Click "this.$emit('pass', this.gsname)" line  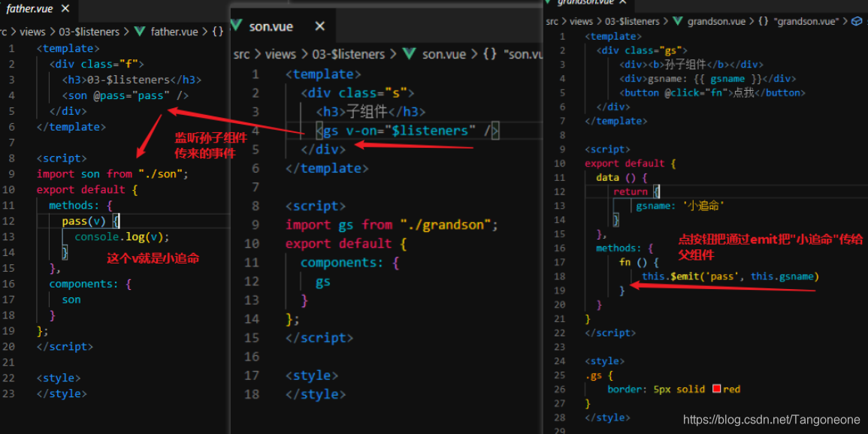(x=730, y=276)
